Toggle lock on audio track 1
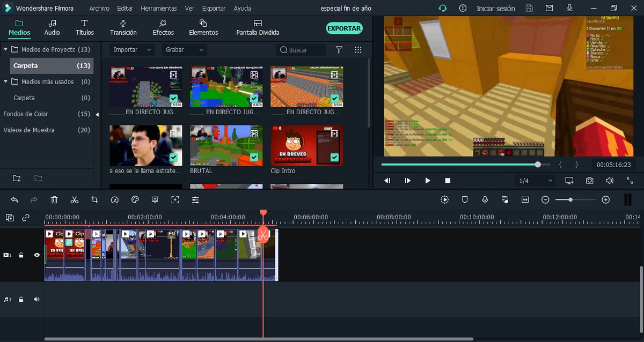The width and height of the screenshot is (644, 342). click(21, 299)
